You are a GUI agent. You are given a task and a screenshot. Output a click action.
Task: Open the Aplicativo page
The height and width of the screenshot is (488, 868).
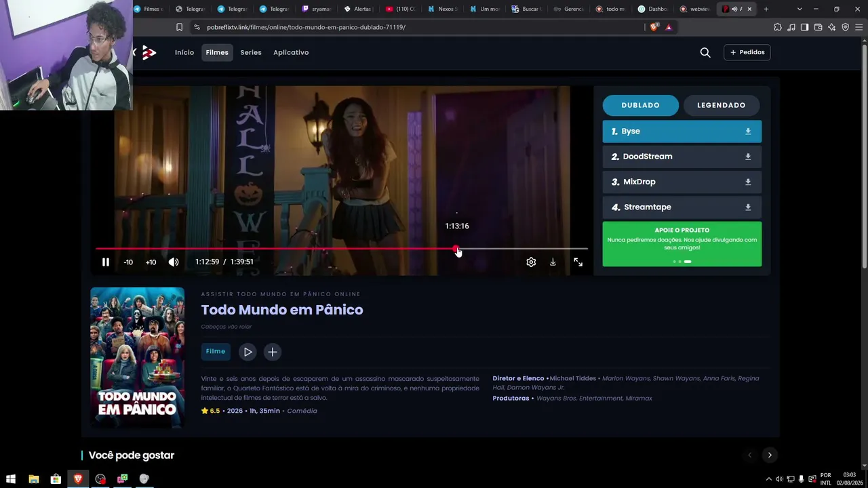pyautogui.click(x=291, y=52)
